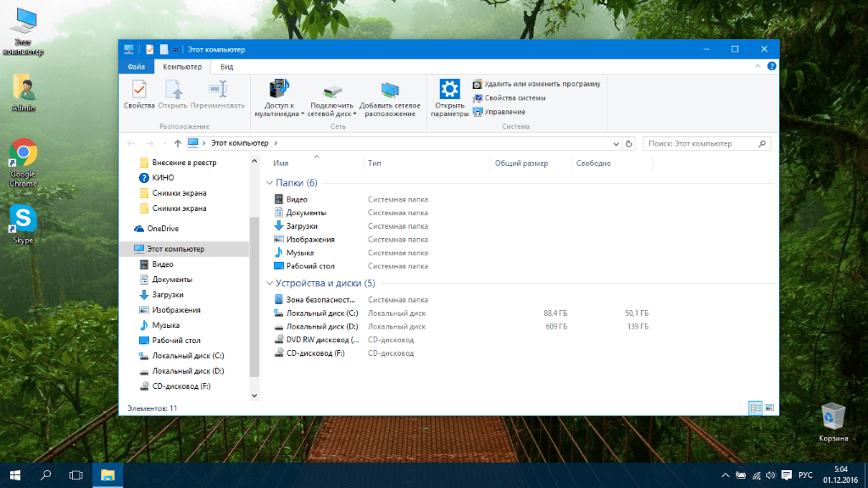Viewport: 868px width, 488px height.
Task: Open the Управление tool in the ribbon
Action: [x=498, y=112]
